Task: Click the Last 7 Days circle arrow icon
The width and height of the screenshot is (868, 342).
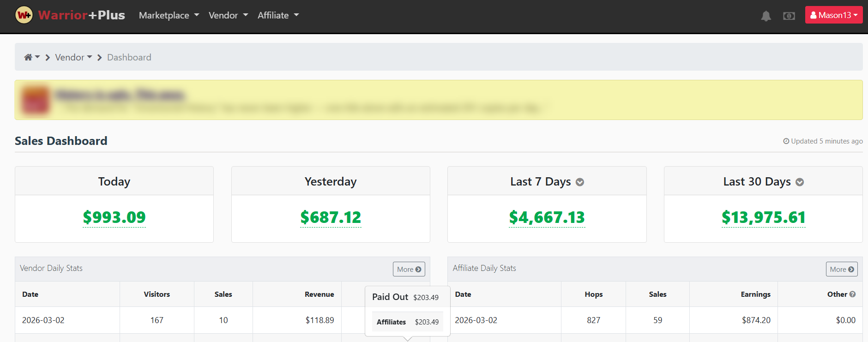Action: pyautogui.click(x=580, y=182)
